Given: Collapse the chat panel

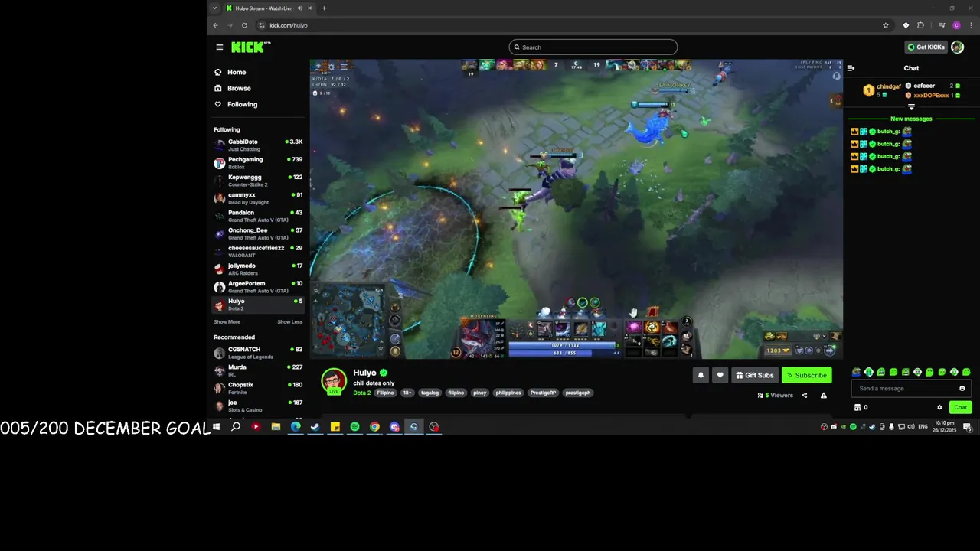Looking at the screenshot, I should 851,68.
